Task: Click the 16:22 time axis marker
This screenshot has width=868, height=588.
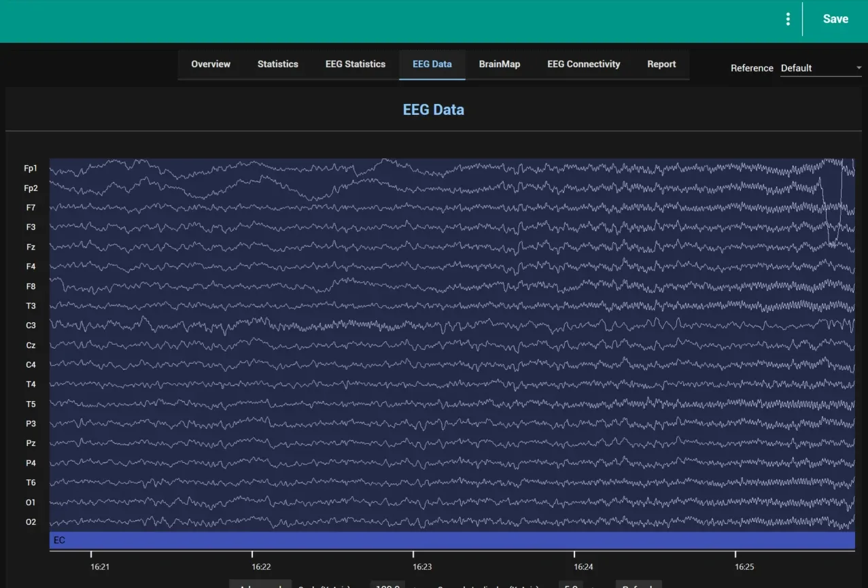Action: pos(261,566)
